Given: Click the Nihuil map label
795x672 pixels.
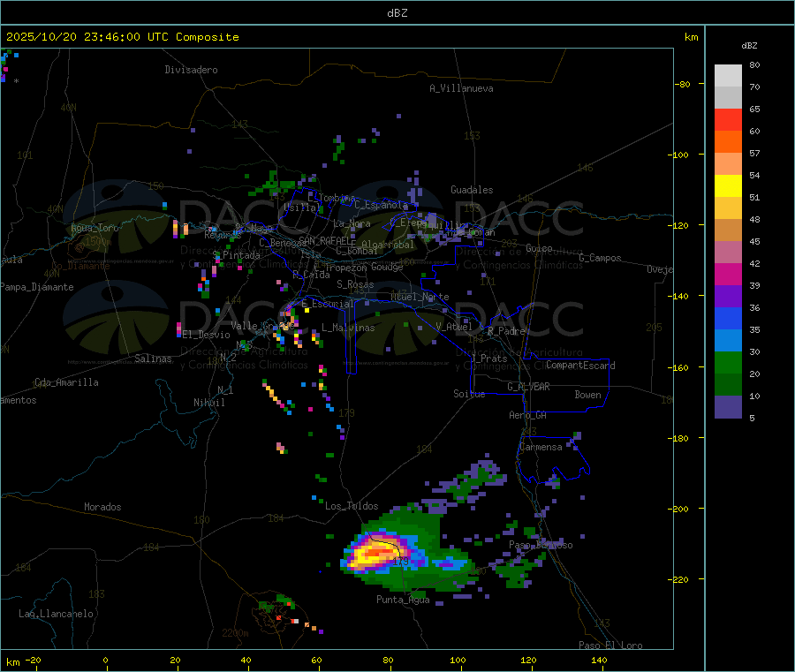Looking at the screenshot, I should point(208,403).
